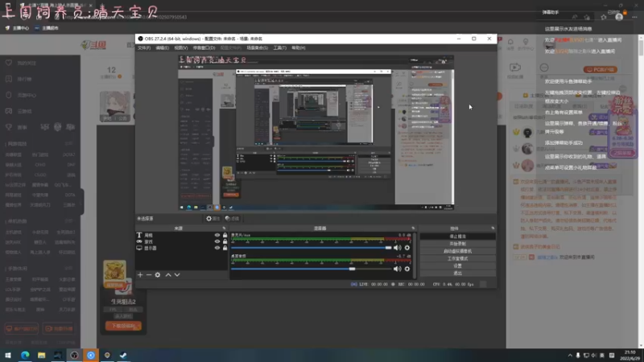Viewport: 644px width, 362px height.
Task: Remove selected source with minus icon
Action: click(149, 274)
